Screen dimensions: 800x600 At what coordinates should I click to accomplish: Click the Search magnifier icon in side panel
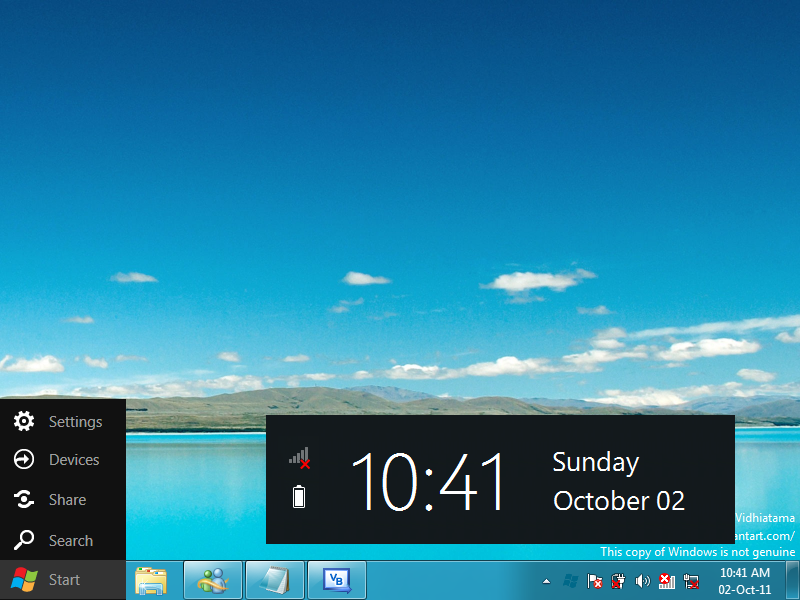24,540
